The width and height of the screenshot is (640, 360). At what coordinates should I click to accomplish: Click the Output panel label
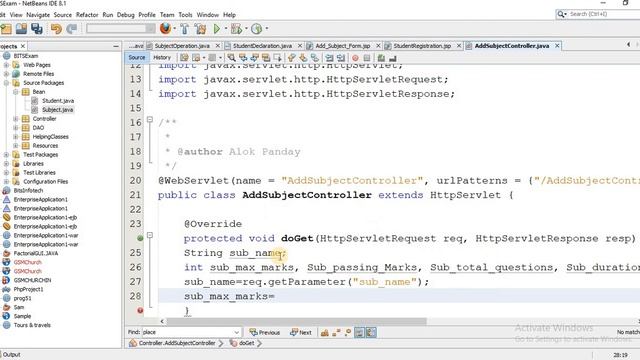pos(12,355)
